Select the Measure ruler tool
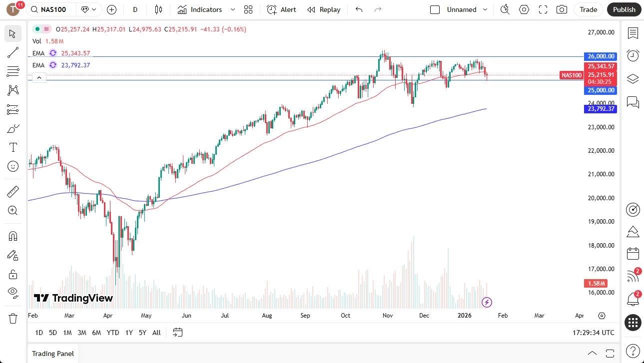The image size is (644, 363). coord(12,191)
